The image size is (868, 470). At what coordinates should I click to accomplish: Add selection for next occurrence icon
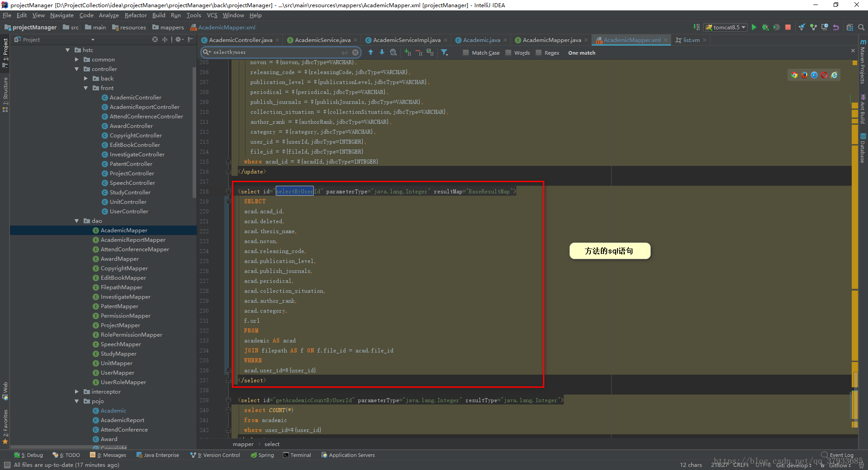click(x=407, y=52)
